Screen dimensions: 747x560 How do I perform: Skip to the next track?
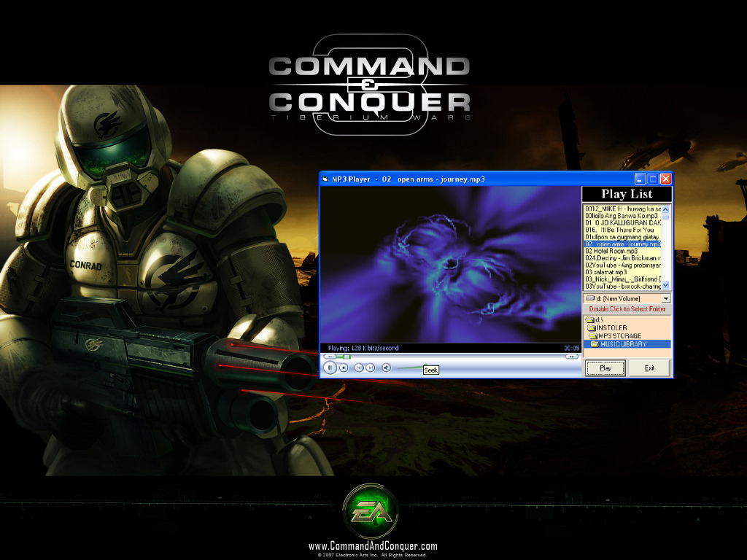tap(370, 367)
